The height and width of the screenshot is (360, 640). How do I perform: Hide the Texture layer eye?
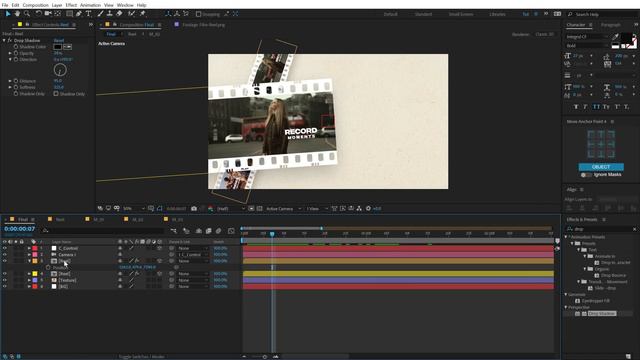[4, 280]
